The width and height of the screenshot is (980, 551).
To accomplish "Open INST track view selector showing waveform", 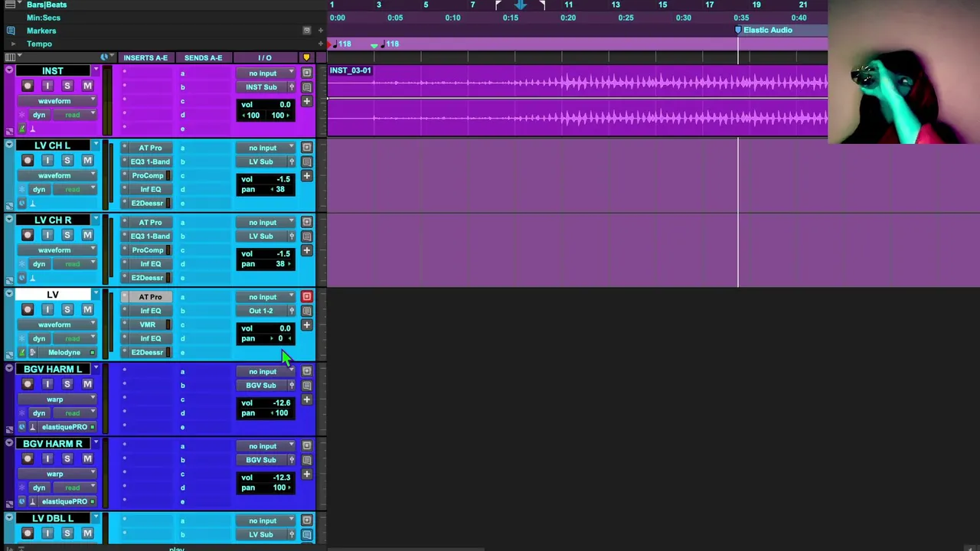I will [58, 100].
